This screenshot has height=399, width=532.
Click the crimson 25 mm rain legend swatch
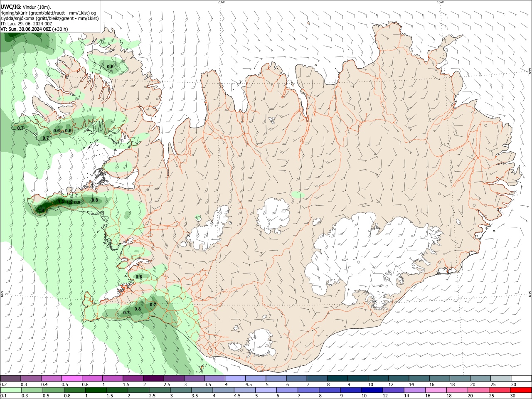tap(501, 390)
